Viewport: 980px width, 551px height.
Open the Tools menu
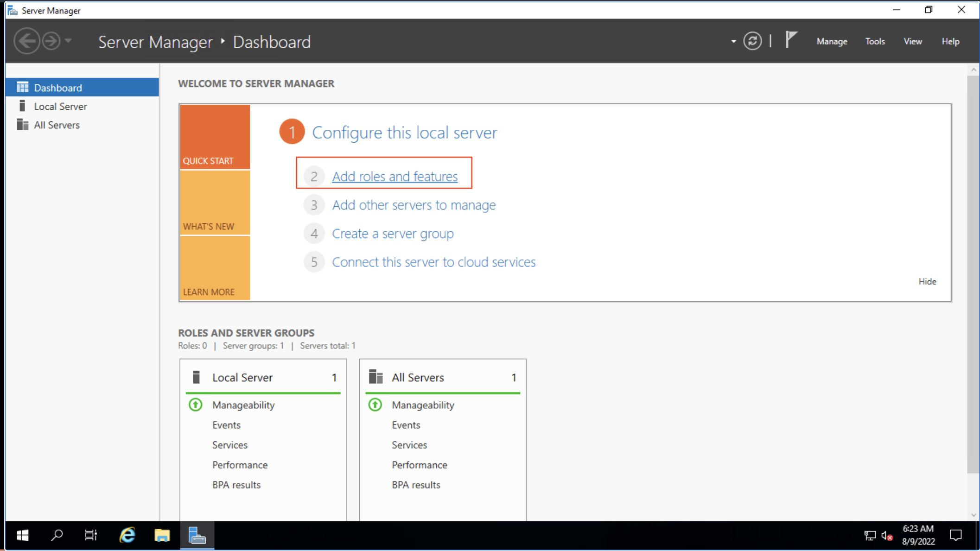pyautogui.click(x=875, y=42)
